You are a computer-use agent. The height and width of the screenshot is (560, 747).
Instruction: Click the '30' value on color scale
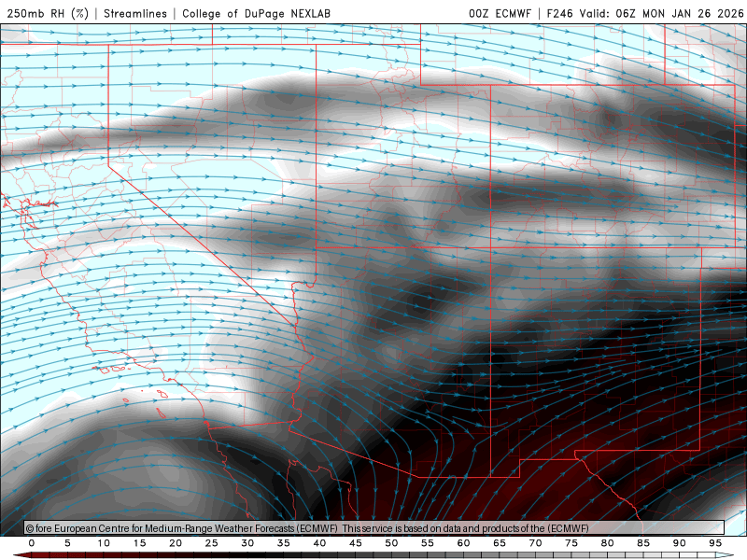coord(247,543)
